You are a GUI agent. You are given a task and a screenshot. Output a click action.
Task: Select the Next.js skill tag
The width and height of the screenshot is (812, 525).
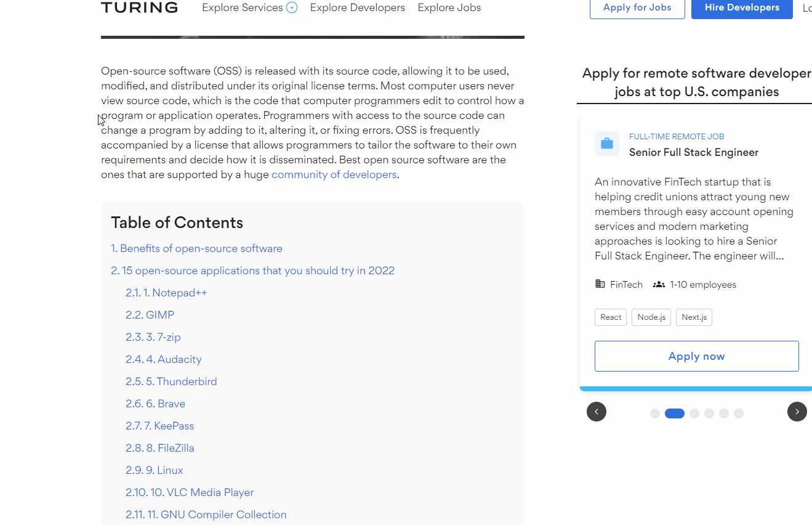pos(694,317)
